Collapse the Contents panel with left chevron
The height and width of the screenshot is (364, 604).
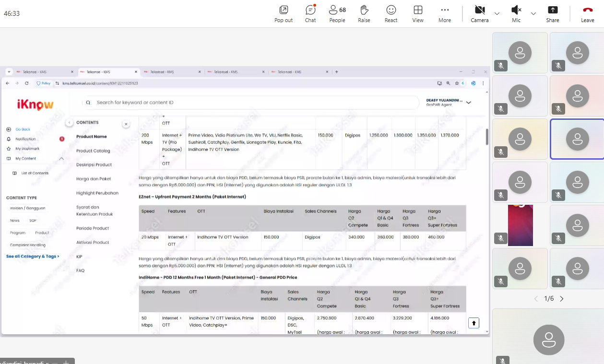click(69, 123)
